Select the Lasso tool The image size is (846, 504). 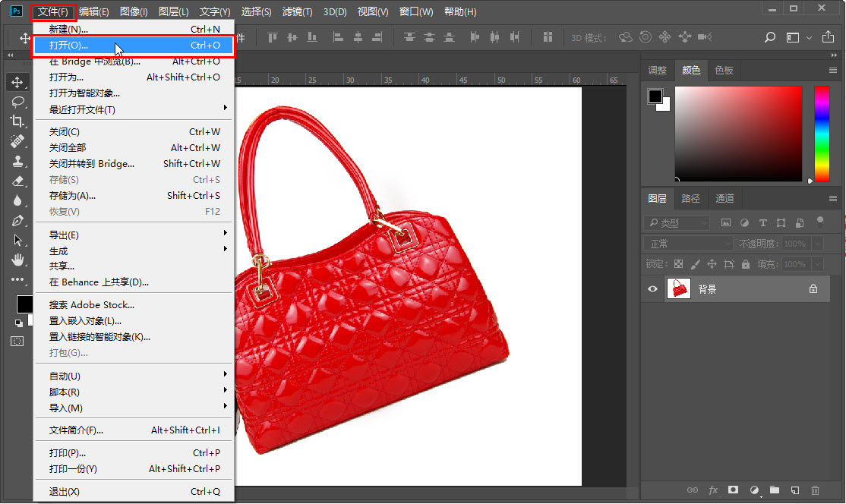17,102
